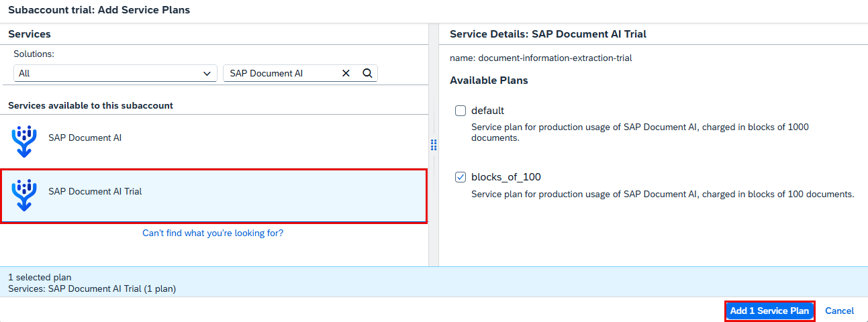Select the SAP Document AI Trial row
Viewport: 868px width, 322px height.
(214, 195)
